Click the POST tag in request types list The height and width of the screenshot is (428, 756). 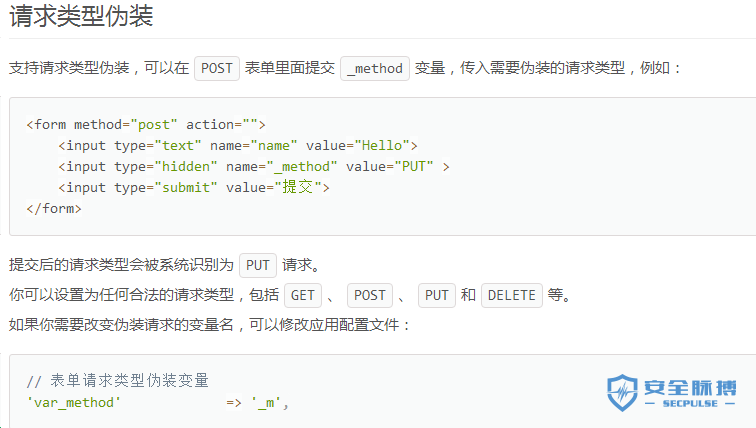click(x=370, y=295)
